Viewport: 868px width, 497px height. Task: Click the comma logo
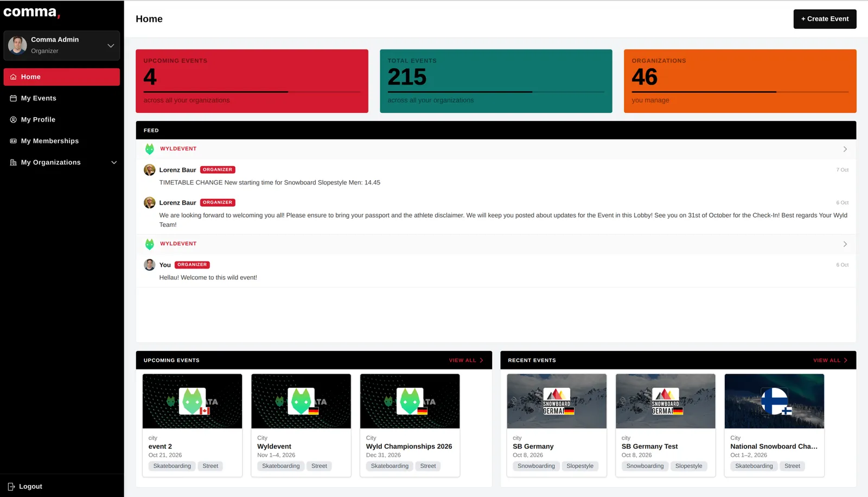coord(31,12)
